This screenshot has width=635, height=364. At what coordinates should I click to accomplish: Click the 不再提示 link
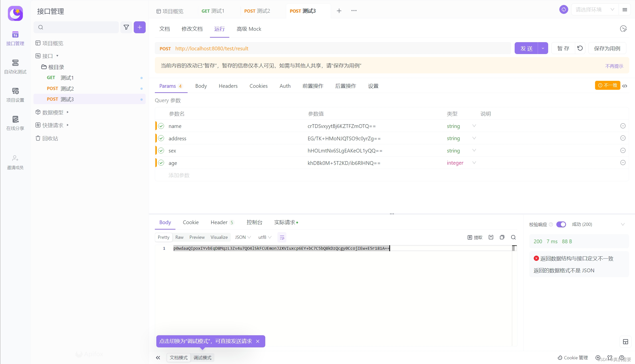614,66
